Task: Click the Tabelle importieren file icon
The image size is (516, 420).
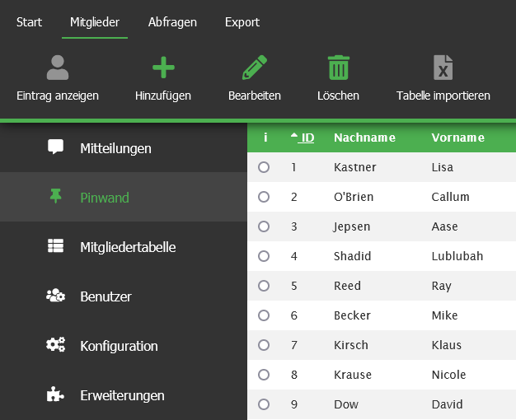Action: [x=443, y=68]
